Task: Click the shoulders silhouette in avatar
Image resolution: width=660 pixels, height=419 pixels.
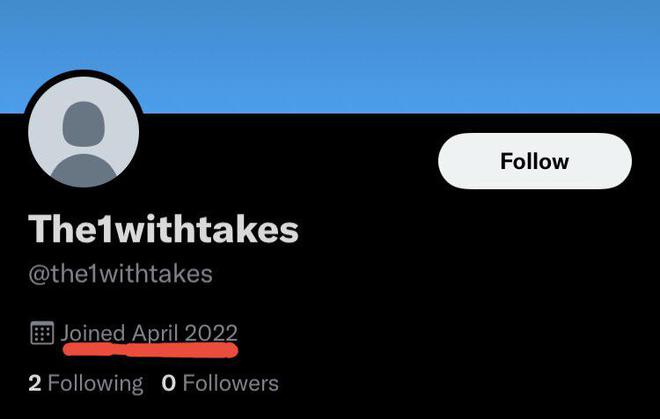Action: (x=83, y=170)
